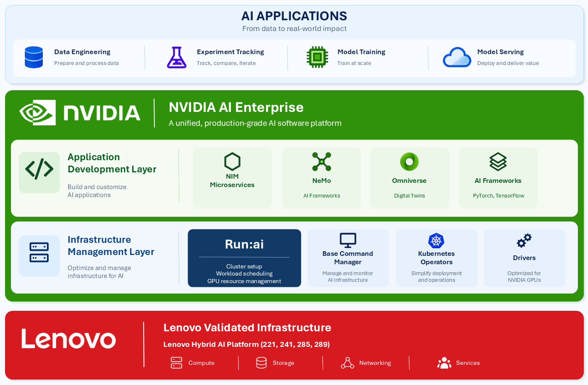
Task: Click the 'Deploy and deliver value' text
Action: [x=508, y=63]
